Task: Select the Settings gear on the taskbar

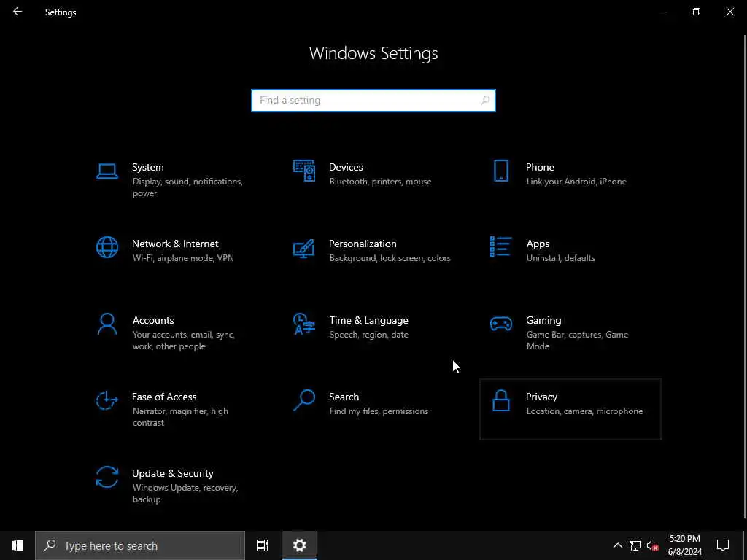Action: tap(300, 545)
